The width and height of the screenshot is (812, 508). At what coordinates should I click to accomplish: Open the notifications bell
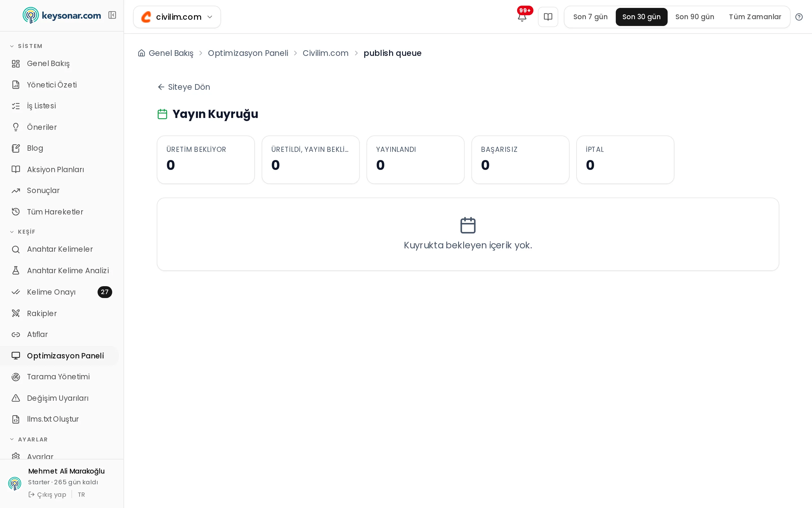522,17
